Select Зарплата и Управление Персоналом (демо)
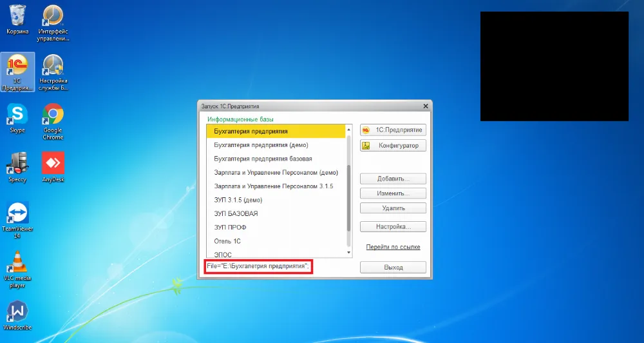This screenshot has height=343, width=644. (276, 172)
